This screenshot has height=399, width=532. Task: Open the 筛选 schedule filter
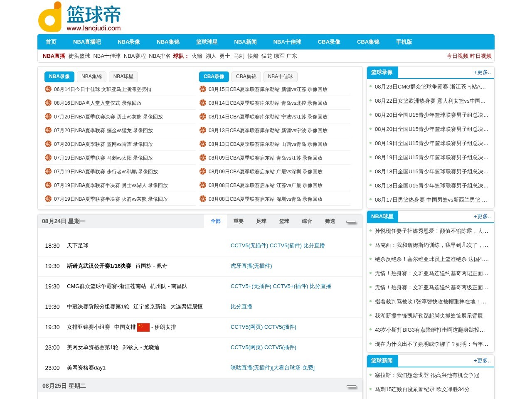pos(330,221)
